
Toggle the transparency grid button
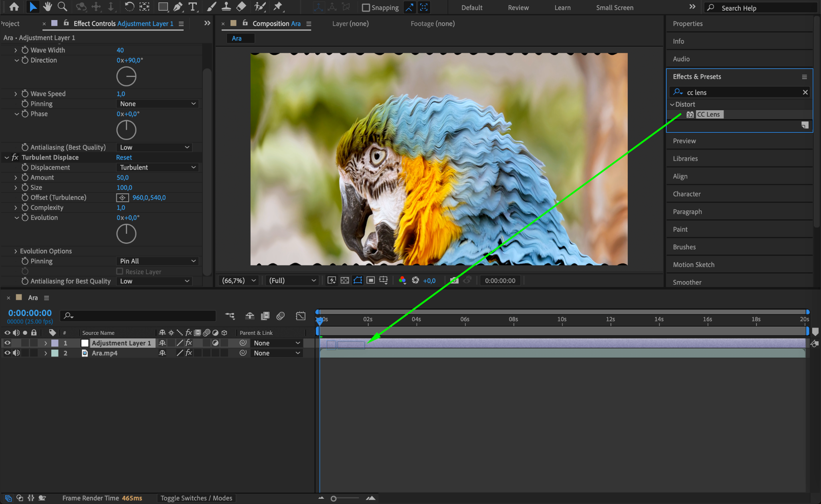pos(345,280)
